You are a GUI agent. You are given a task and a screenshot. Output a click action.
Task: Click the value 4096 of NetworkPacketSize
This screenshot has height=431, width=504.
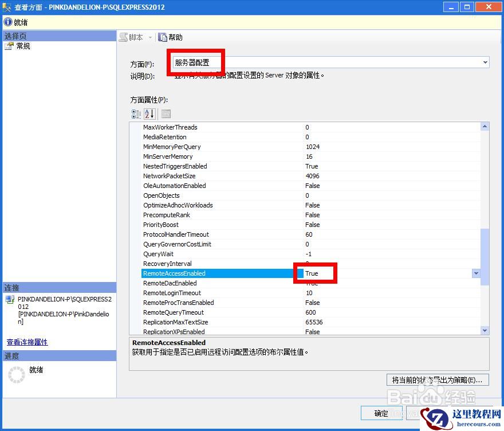point(313,177)
